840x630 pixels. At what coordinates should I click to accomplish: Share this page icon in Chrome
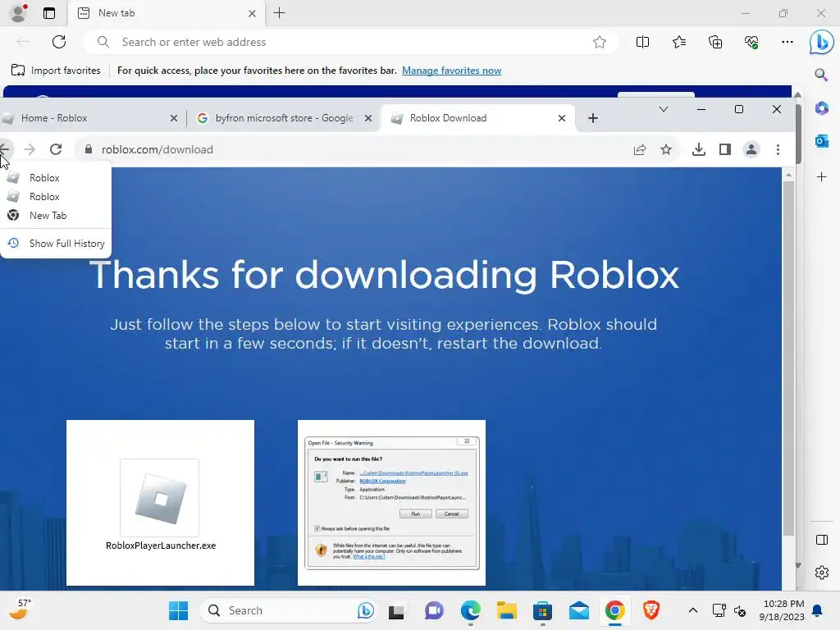(x=639, y=149)
